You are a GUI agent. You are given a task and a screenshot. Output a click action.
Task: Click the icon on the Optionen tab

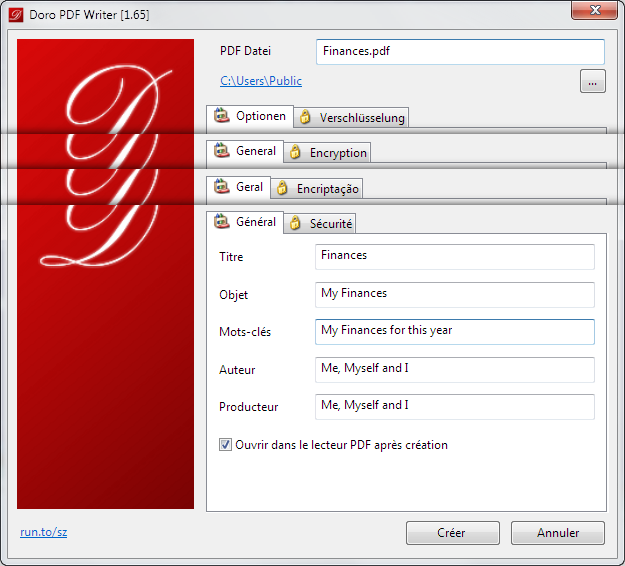tap(222, 116)
